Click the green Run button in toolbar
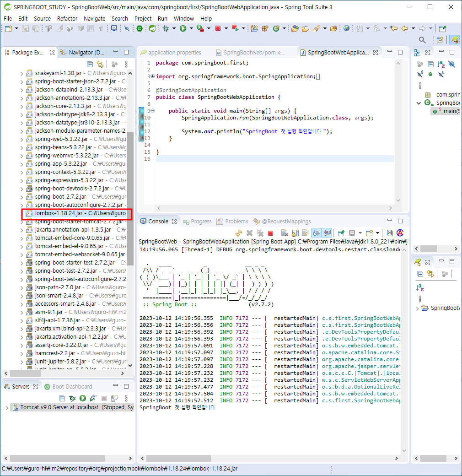 coord(183,28)
